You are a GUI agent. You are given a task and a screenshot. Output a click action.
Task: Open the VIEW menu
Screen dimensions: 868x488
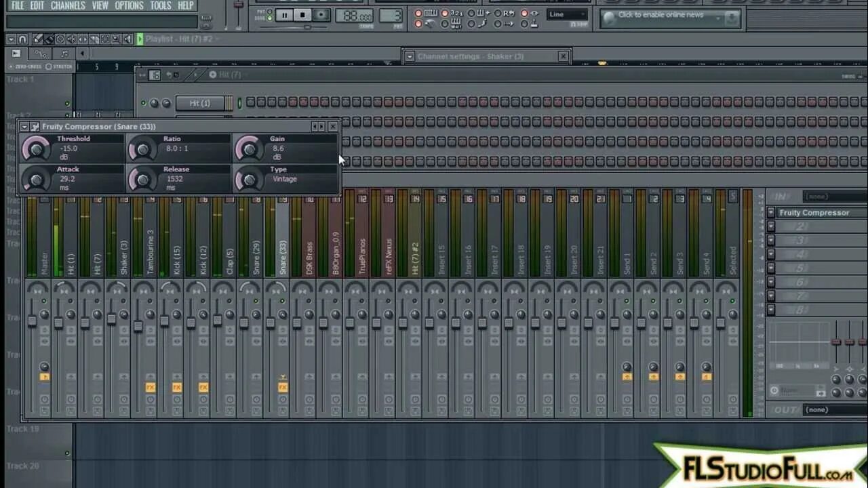tap(100, 5)
